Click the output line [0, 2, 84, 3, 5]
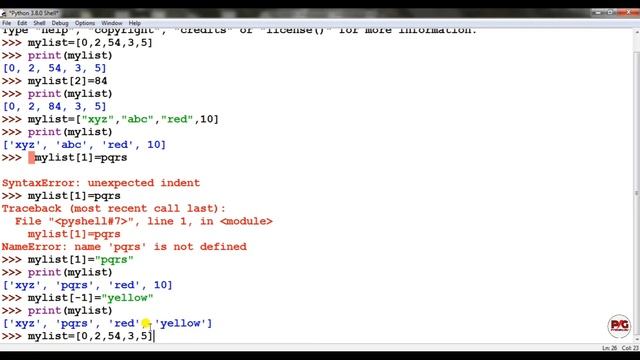Viewport: 640px width, 360px height. [54, 107]
